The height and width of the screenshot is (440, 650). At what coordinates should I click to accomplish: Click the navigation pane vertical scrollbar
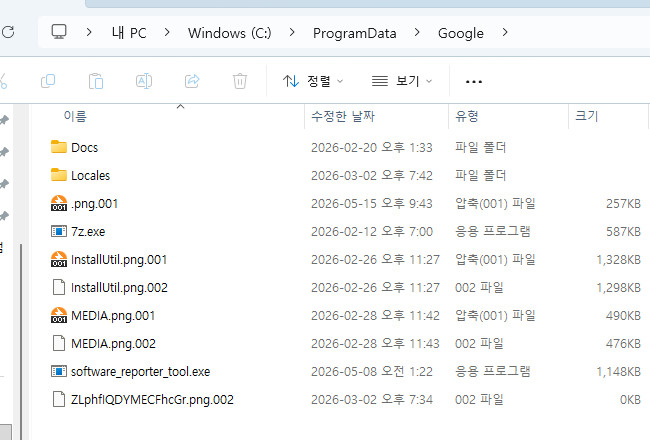(x=21, y=340)
